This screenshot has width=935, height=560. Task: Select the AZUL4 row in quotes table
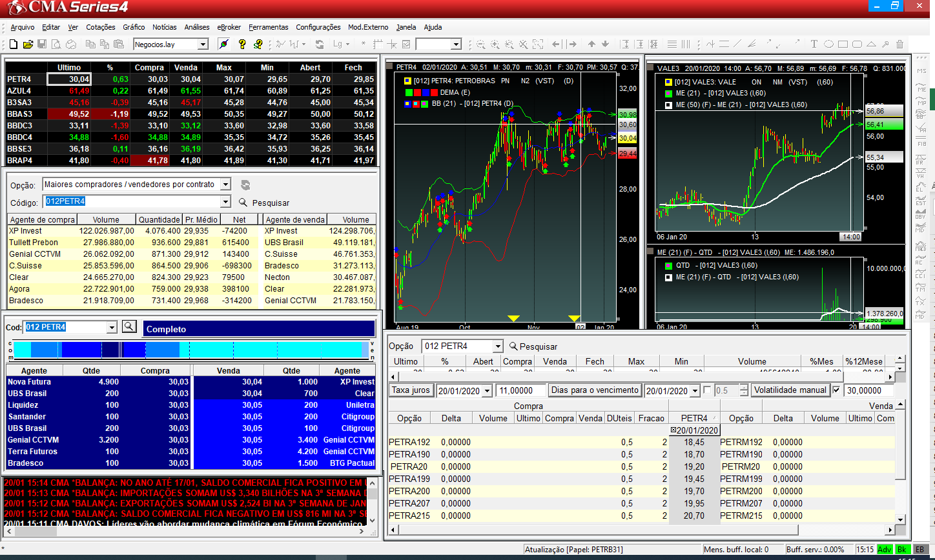click(x=191, y=90)
